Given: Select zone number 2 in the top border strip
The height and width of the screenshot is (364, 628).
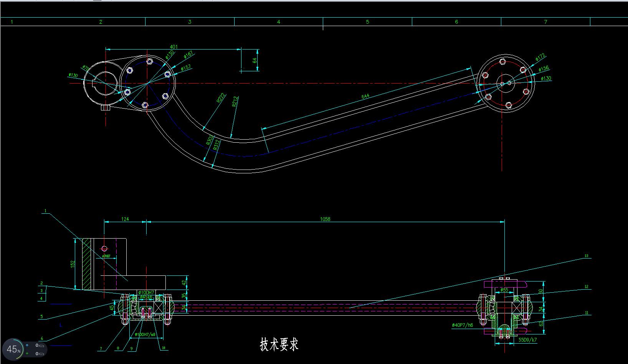Looking at the screenshot, I should coord(101,22).
